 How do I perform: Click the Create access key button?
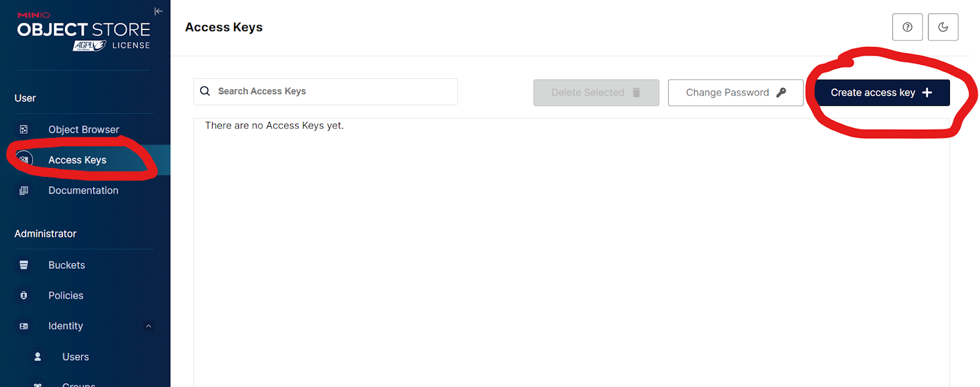[881, 92]
